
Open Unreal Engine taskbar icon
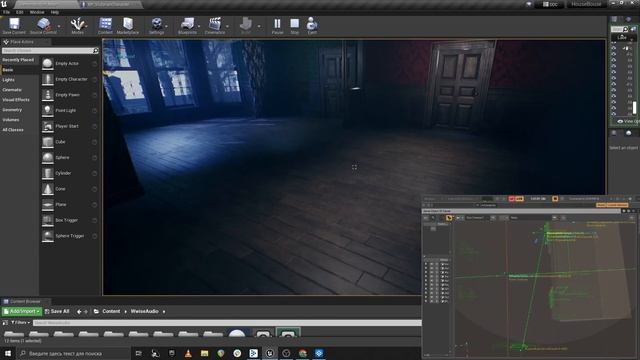270,353
